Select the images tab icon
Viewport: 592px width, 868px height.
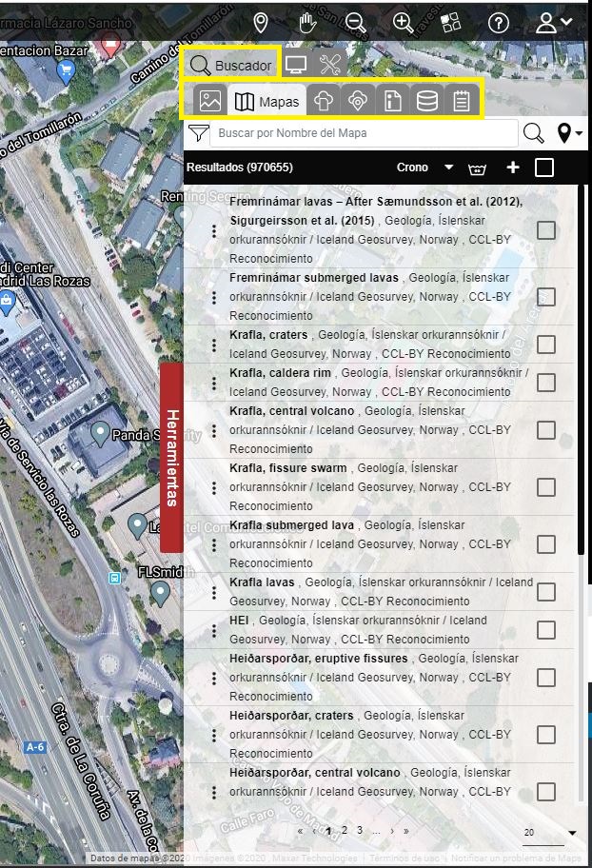(210, 101)
